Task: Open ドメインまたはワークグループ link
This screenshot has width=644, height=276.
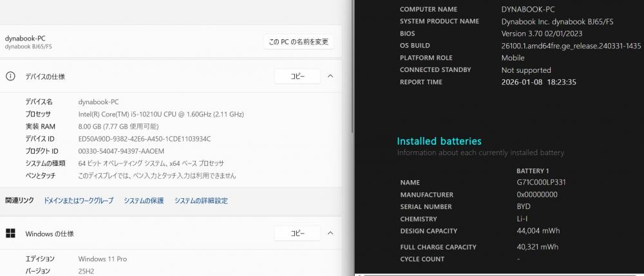Action: 79,201
